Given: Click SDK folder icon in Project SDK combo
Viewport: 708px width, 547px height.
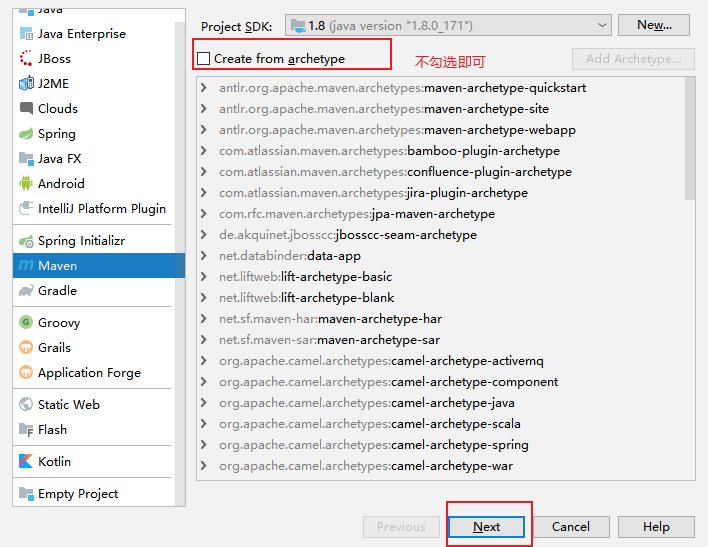Looking at the screenshot, I should [298, 26].
